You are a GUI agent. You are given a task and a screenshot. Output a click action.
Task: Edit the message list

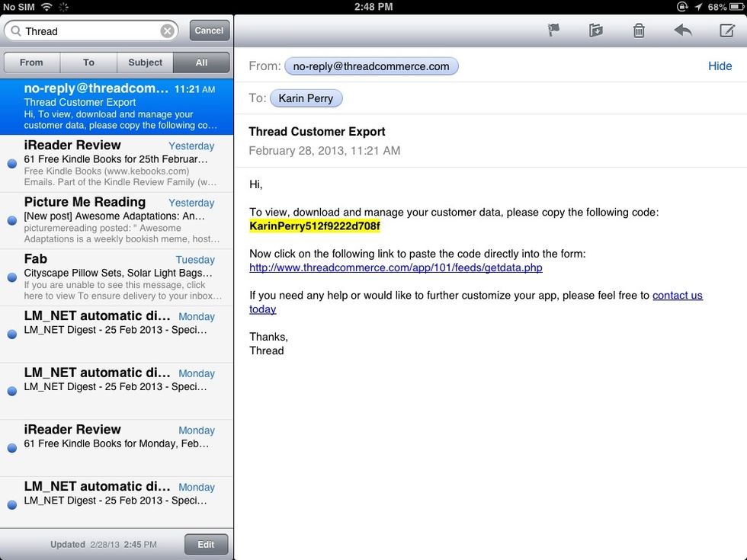[206, 544]
